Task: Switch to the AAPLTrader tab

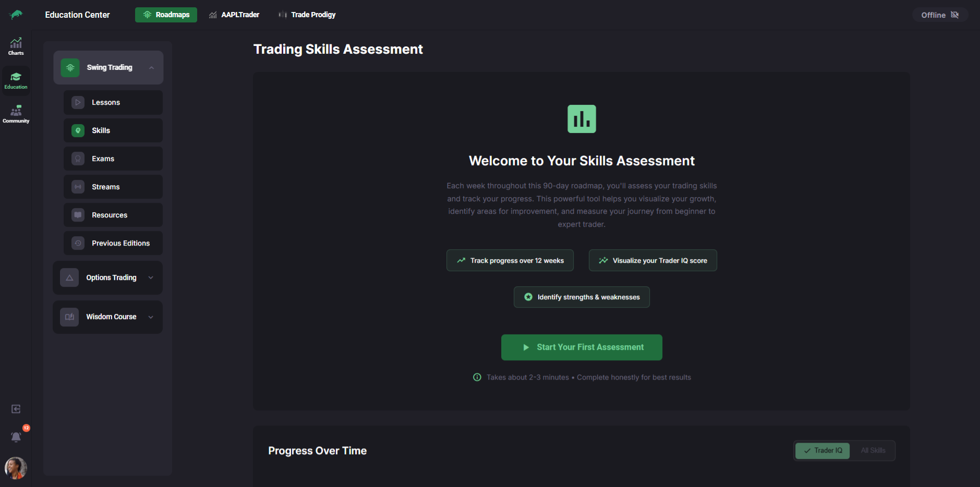Action: click(x=234, y=15)
